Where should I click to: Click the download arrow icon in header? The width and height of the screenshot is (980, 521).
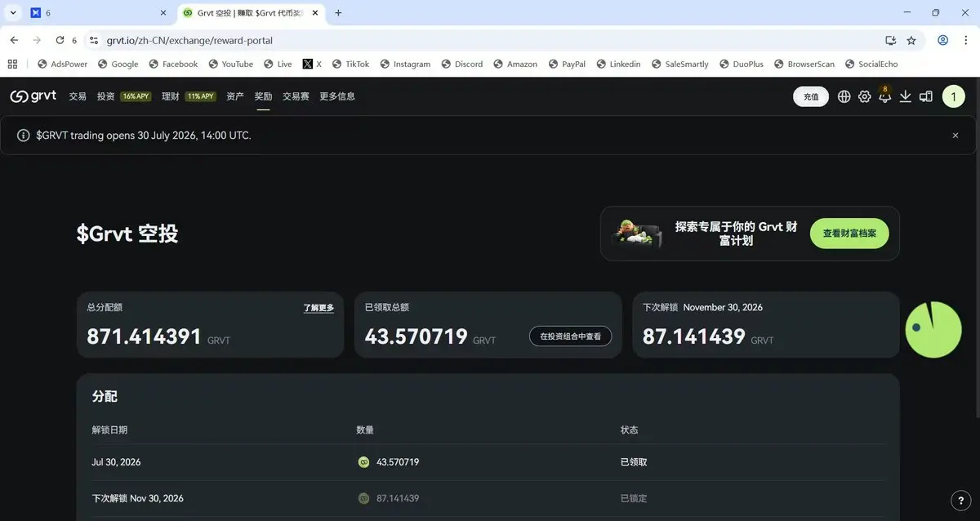click(x=905, y=96)
